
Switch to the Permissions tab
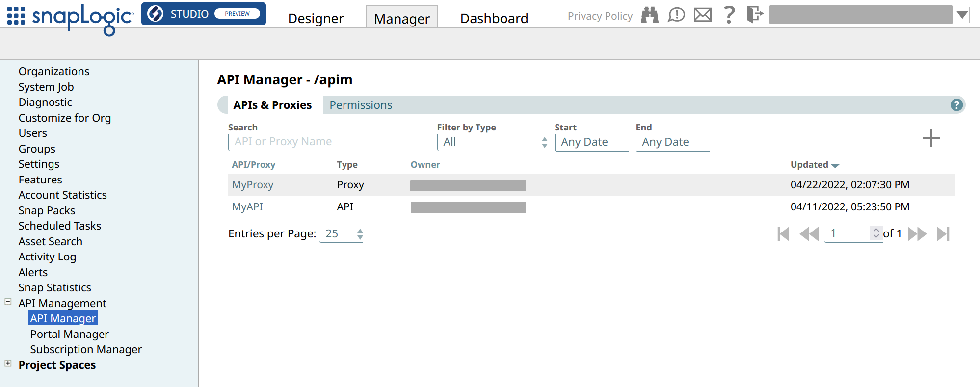361,105
